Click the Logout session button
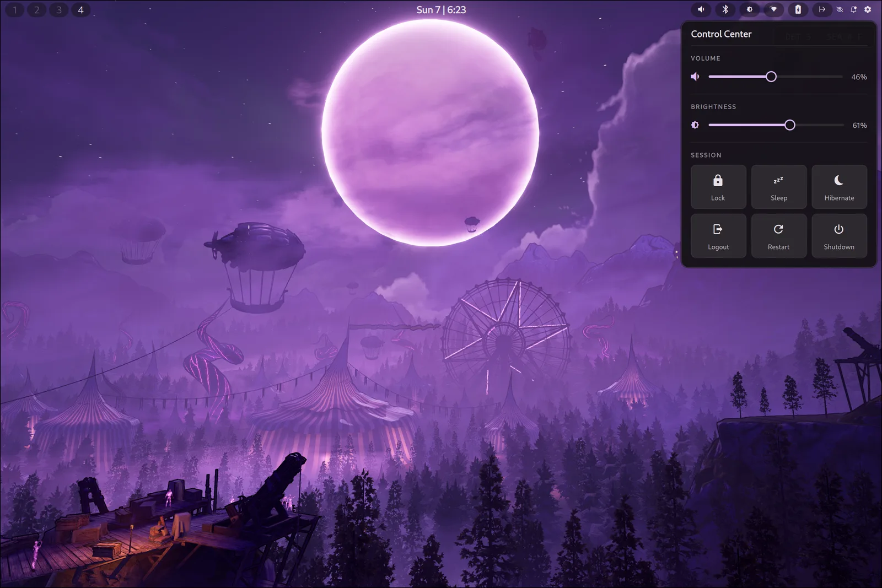The image size is (882, 588). (x=718, y=236)
